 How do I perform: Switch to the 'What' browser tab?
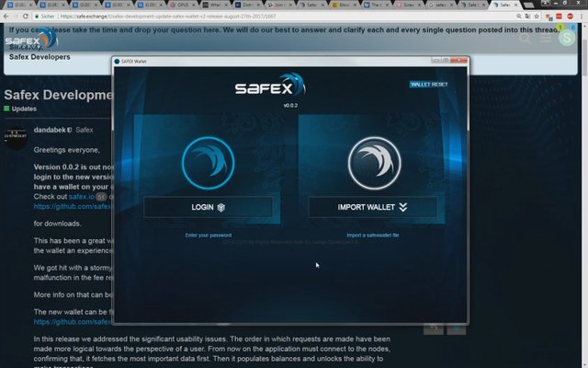214,5
